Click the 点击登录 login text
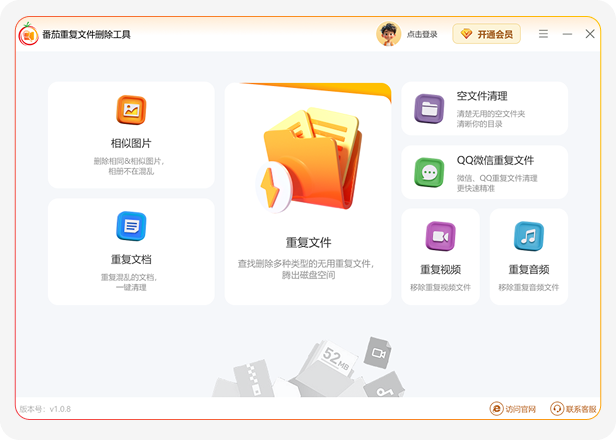616x440 pixels. tap(422, 34)
